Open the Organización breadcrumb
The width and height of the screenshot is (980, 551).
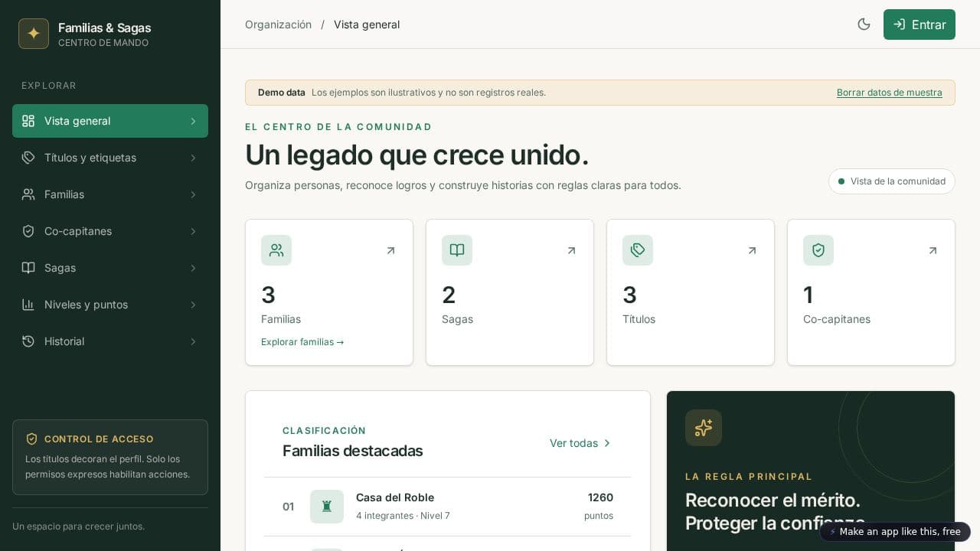(278, 24)
